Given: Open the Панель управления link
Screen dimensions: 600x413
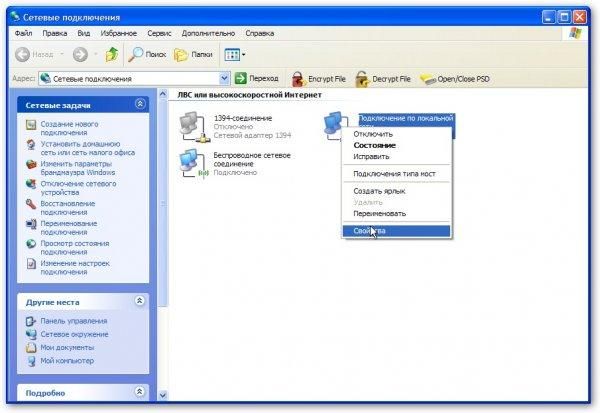Looking at the screenshot, I should pos(72,321).
